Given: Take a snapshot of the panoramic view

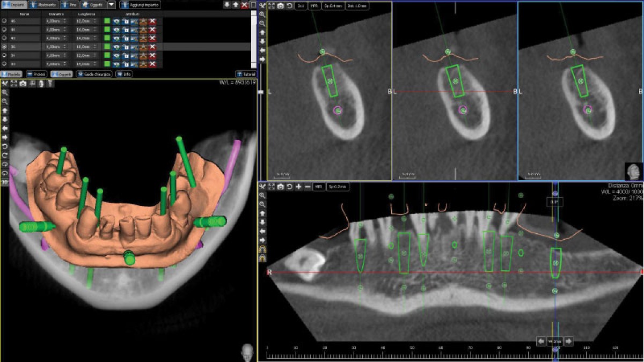Looking at the screenshot, I should 280,187.
